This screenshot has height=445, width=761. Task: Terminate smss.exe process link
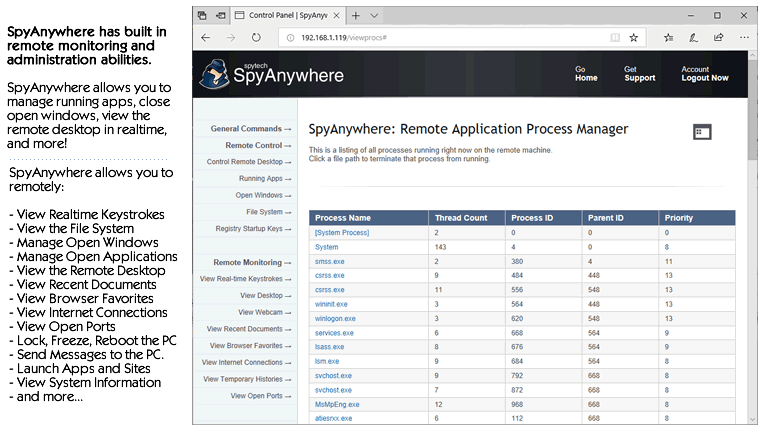click(x=330, y=261)
